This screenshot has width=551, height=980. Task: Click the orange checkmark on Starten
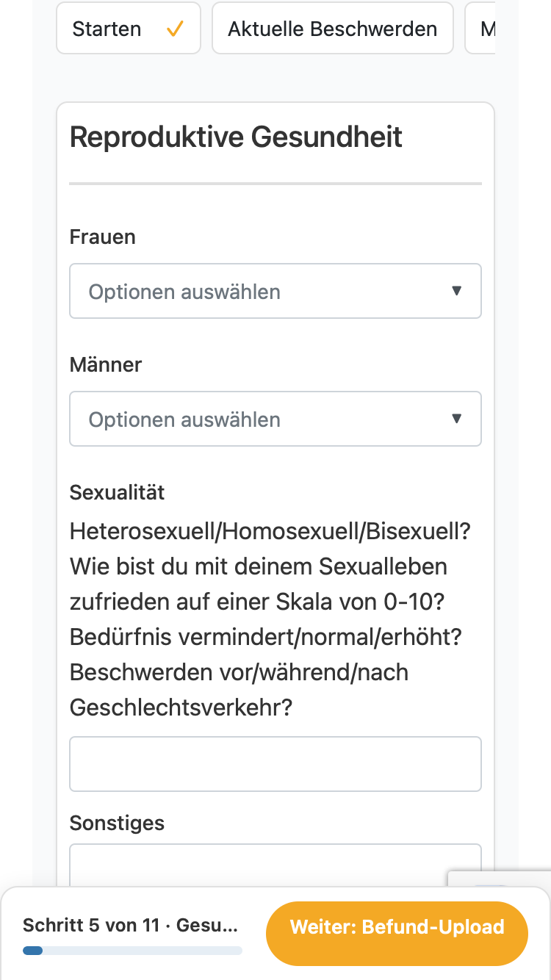click(x=175, y=29)
